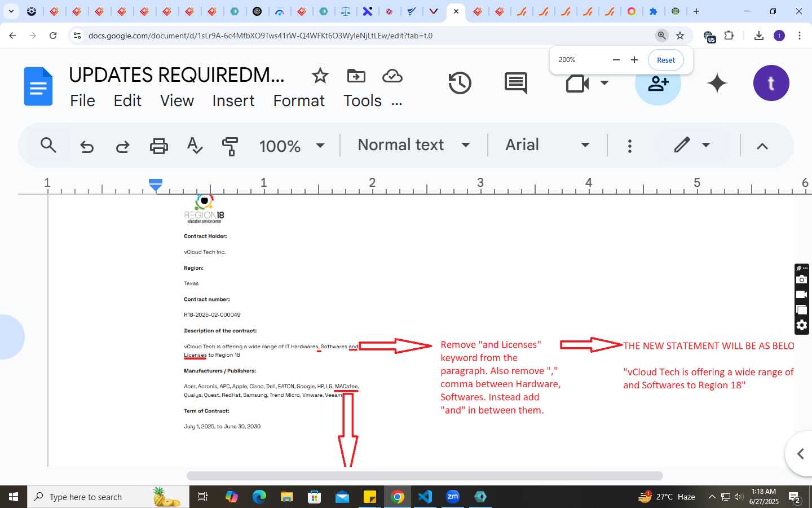Show the side panel chevron
The image size is (812, 508).
coord(800,453)
